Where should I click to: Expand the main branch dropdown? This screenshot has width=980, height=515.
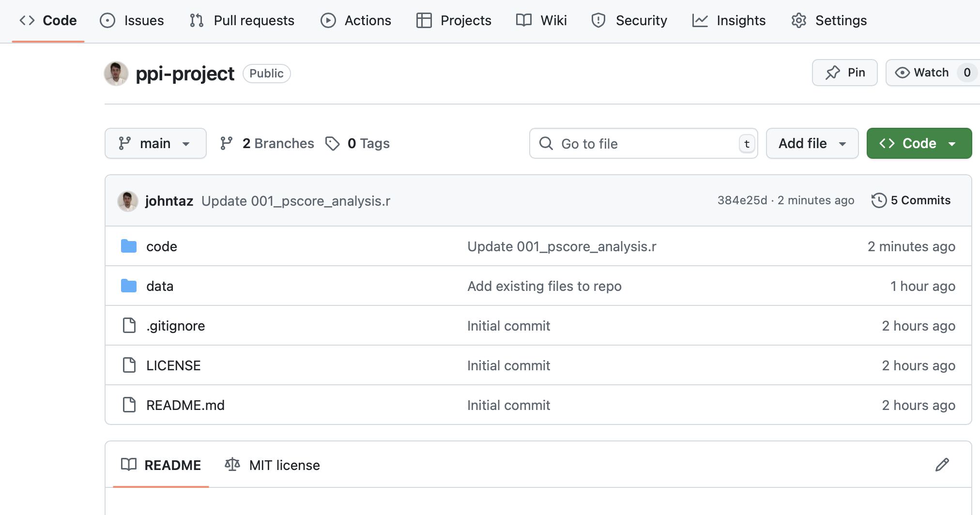[155, 143]
